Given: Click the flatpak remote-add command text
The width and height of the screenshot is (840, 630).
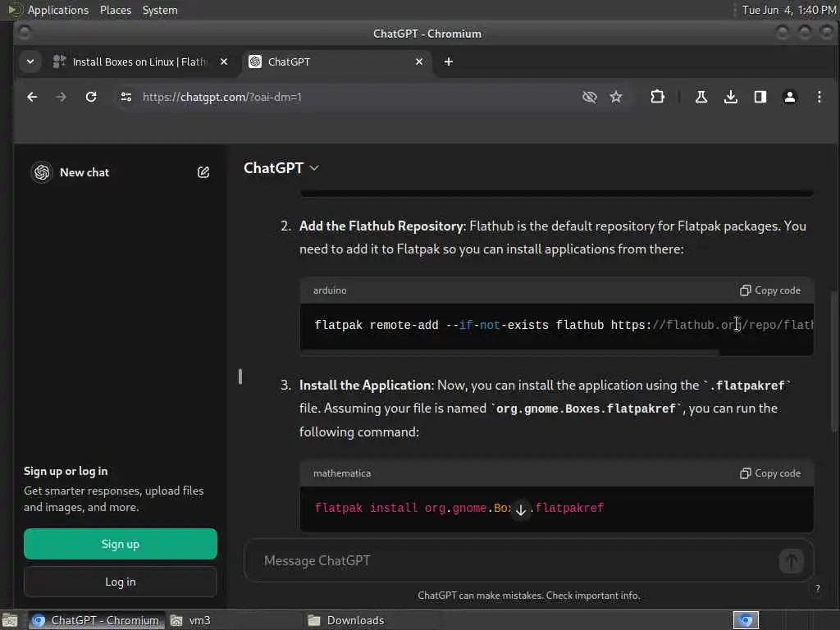Looking at the screenshot, I should tap(564, 325).
